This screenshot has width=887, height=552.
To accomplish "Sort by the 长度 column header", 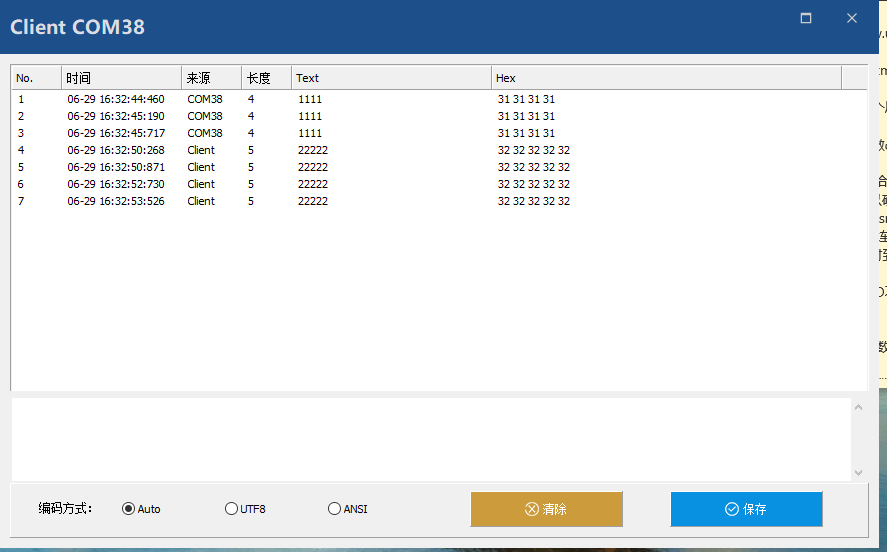I will coord(266,78).
